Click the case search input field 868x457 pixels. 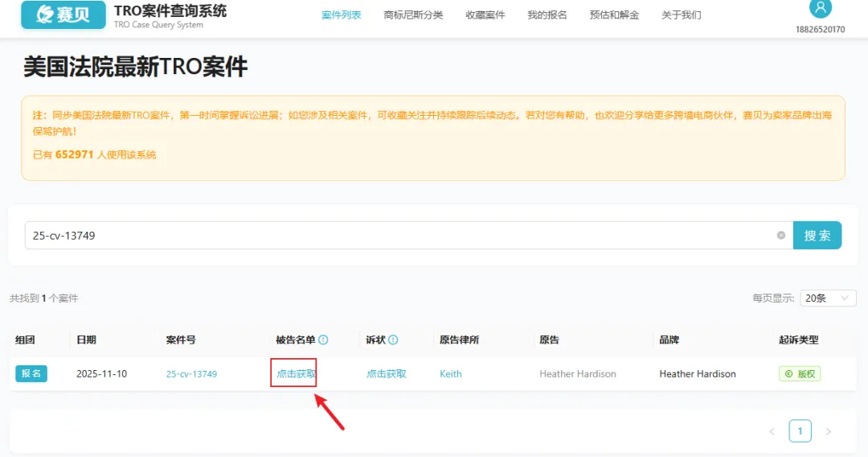click(x=402, y=236)
